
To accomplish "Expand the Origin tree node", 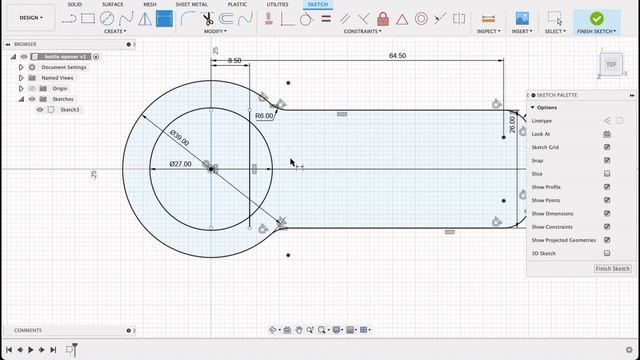I will click(21, 88).
